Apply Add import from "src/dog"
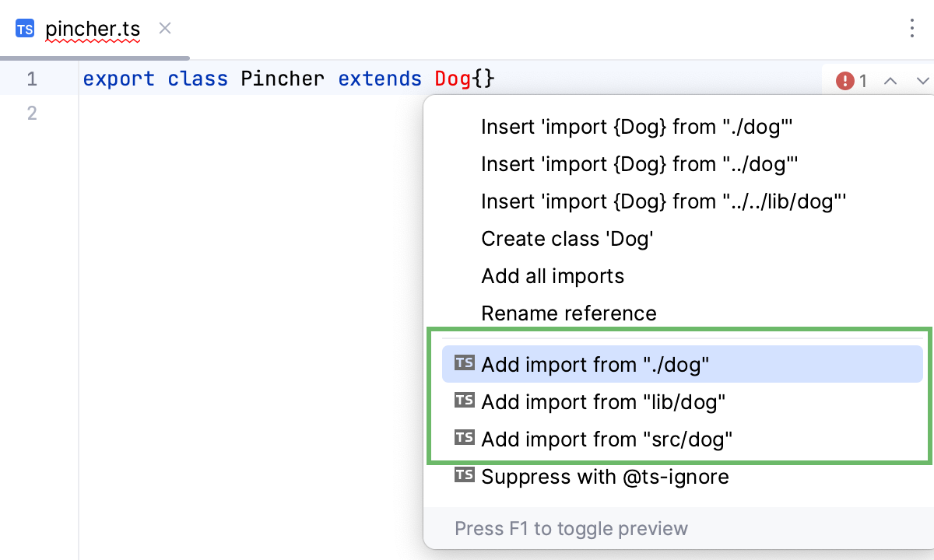934x560 pixels. point(606,438)
